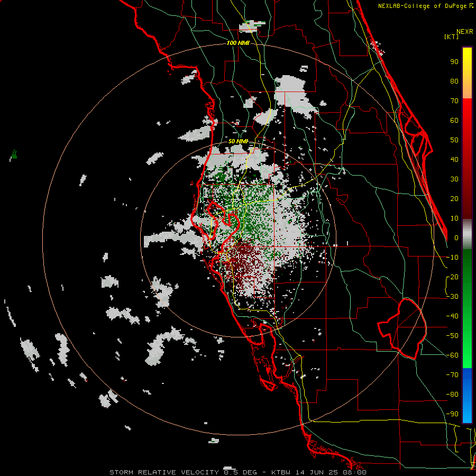Click the positive 10 scale label

tap(454, 218)
